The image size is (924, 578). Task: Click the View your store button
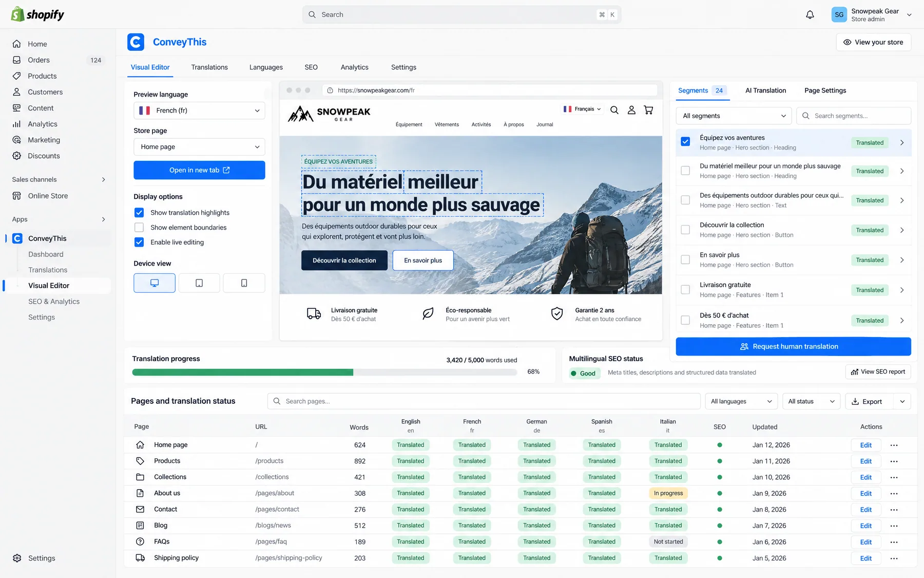[x=873, y=42]
